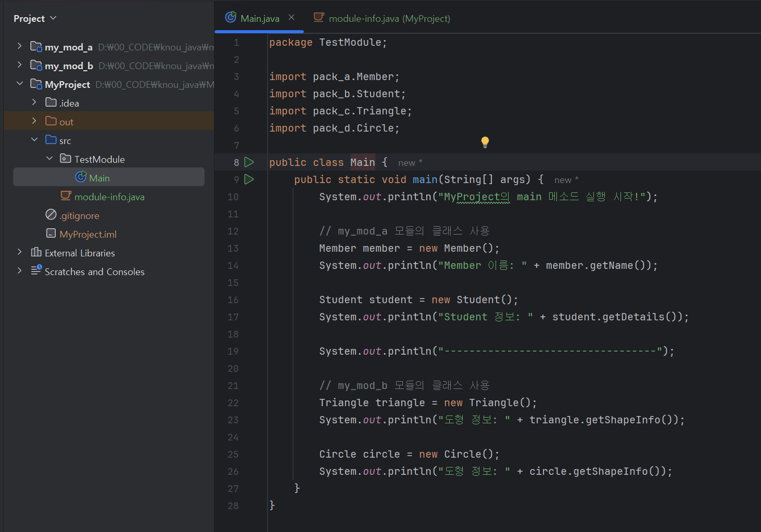Expand the out folder
Viewport: 761px width, 532px height.
click(x=34, y=121)
